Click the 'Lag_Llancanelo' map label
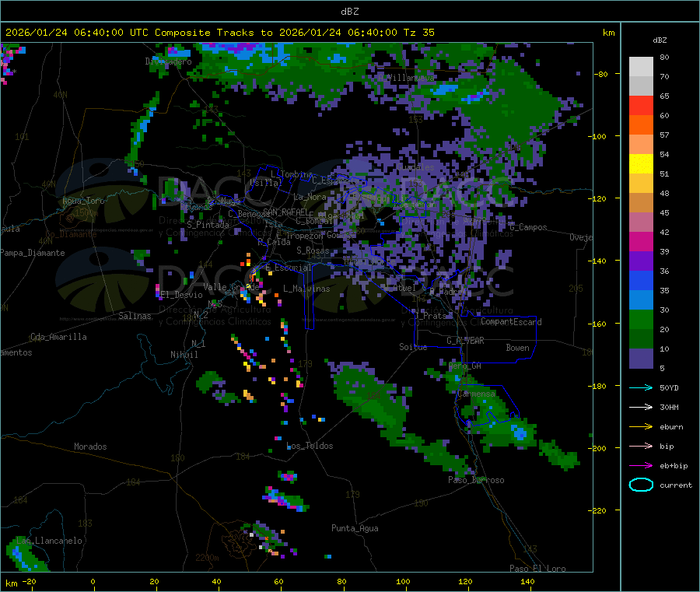The width and height of the screenshot is (700, 592). pyautogui.click(x=49, y=541)
